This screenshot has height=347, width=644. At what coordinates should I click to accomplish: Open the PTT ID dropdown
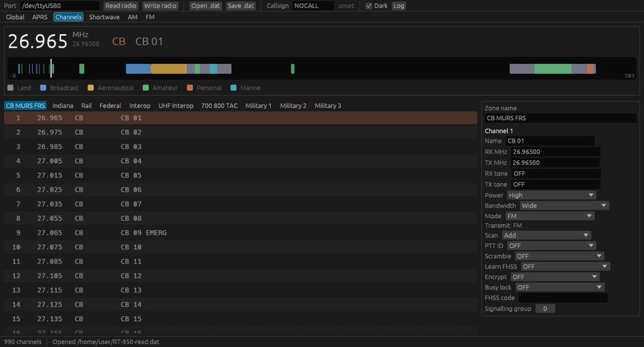coord(551,246)
